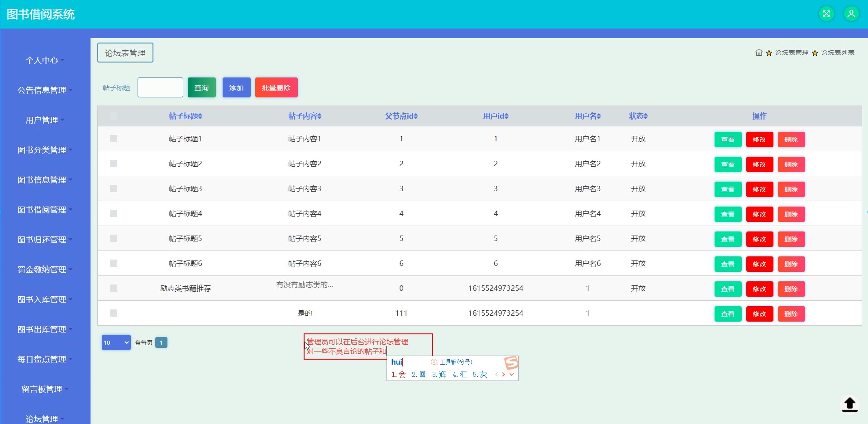Click the home icon in breadcrumb
The height and width of the screenshot is (424, 868).
coord(759,53)
